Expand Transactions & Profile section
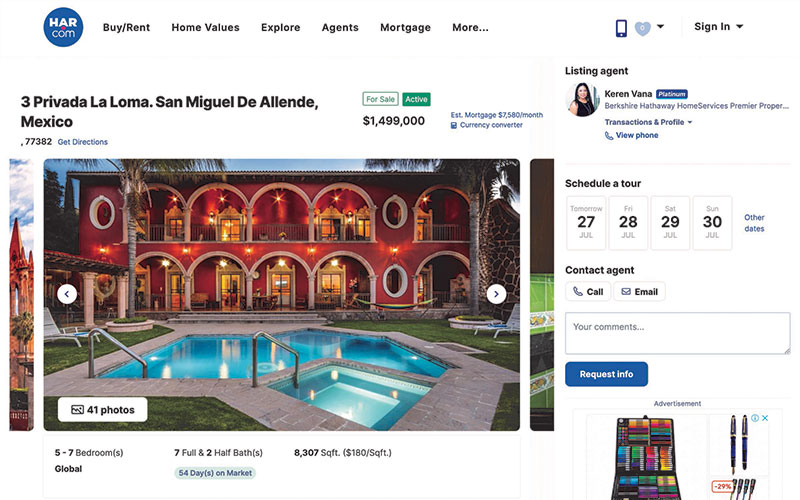Viewport: 800px width, 500px height. pos(648,122)
